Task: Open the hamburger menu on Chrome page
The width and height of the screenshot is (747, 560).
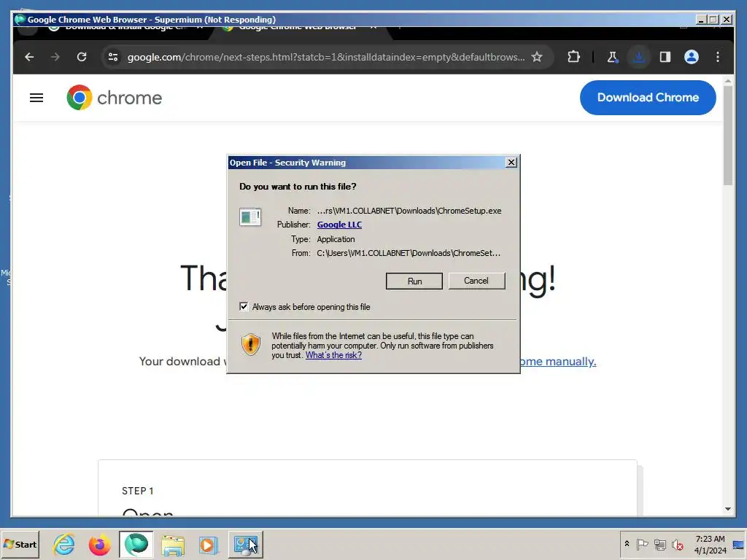Action: coord(36,98)
